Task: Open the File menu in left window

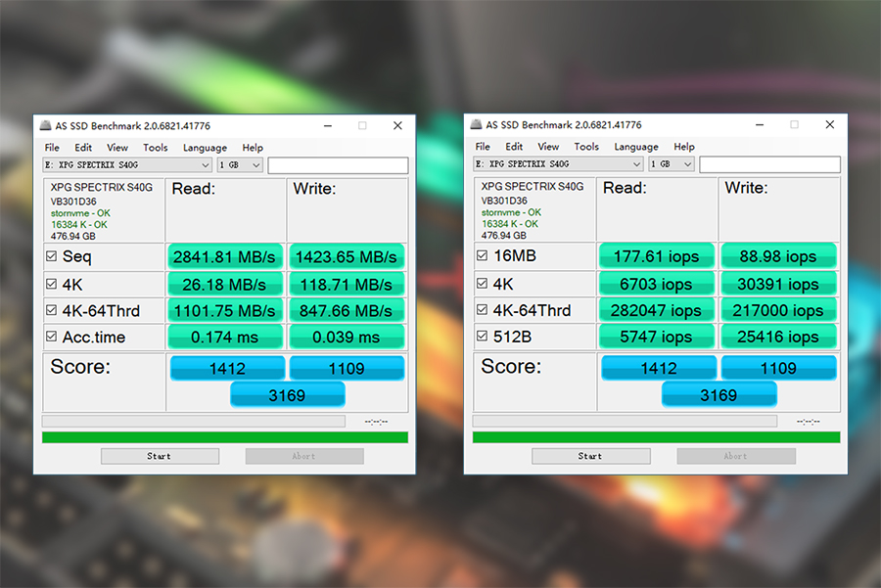Action: [52, 148]
